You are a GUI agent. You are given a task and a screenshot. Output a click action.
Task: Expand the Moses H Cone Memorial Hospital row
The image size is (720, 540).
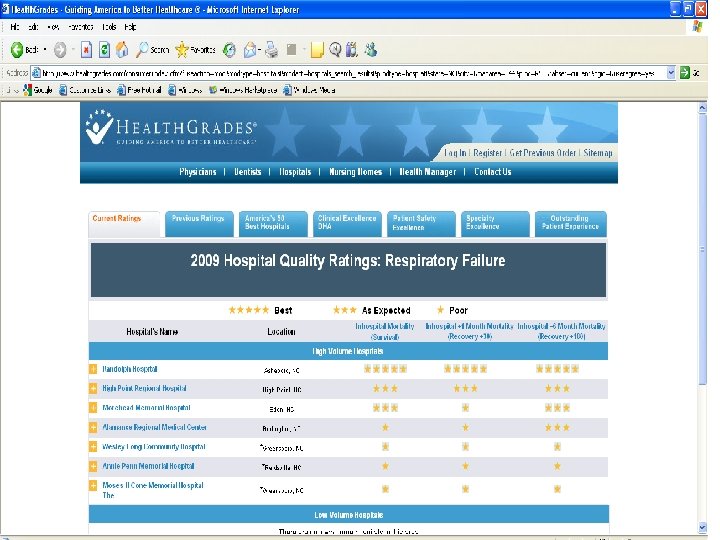93,485
